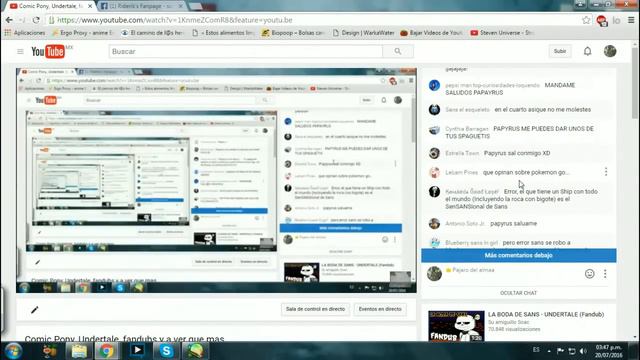Open YouTube notifications bell
Screen dimensions: 640x360
(587, 51)
